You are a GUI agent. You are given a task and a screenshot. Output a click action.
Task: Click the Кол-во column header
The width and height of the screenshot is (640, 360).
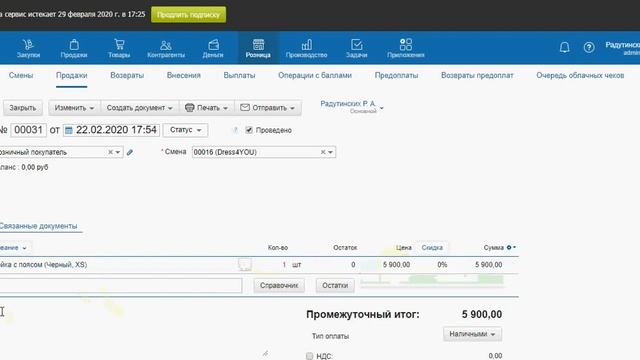pos(278,247)
